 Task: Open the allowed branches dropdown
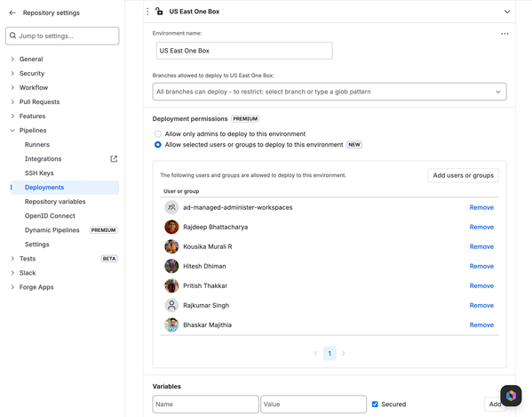pyautogui.click(x=330, y=92)
